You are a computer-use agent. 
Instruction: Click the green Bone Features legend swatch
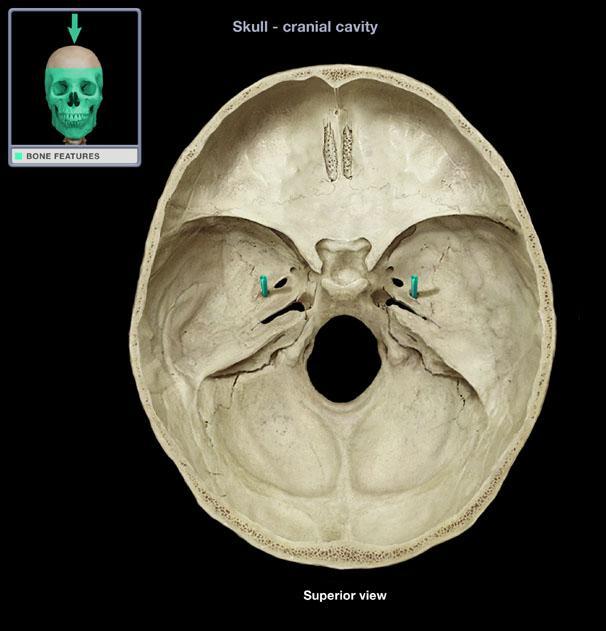[18, 157]
